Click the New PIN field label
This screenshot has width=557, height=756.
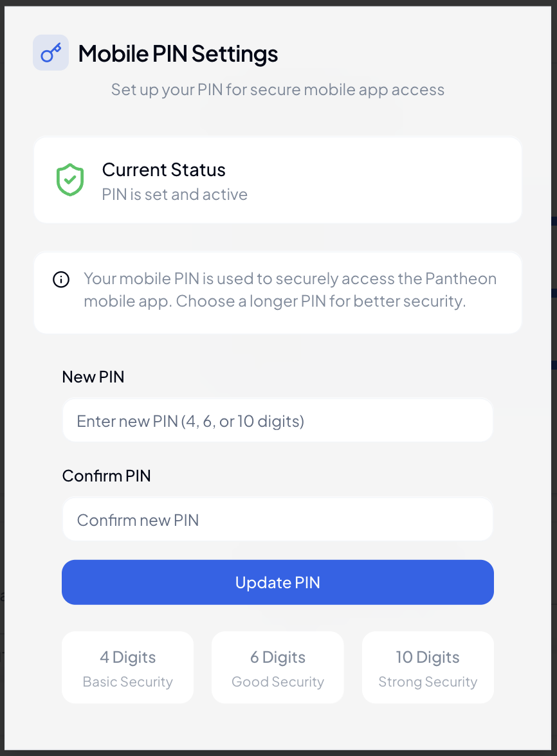coord(93,377)
